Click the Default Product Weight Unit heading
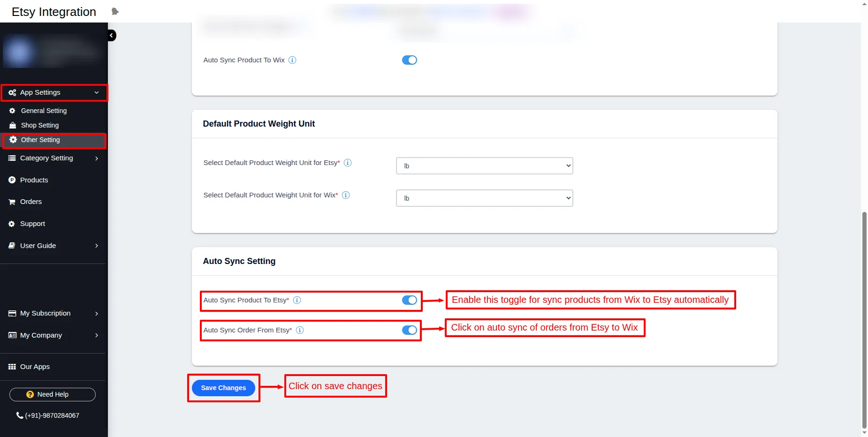Viewport: 868px width, 437px height. (259, 124)
